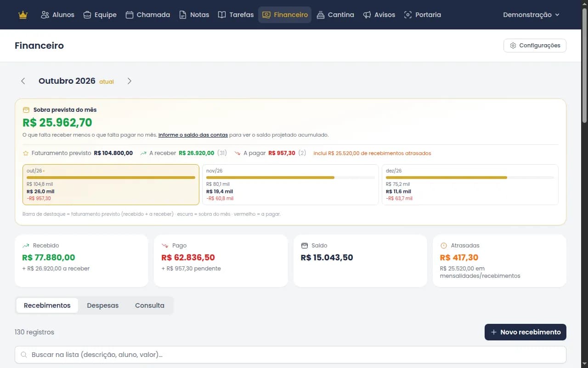588x368 pixels.
Task: Focus the Buscar na lista search field
Action: [x=290, y=355]
